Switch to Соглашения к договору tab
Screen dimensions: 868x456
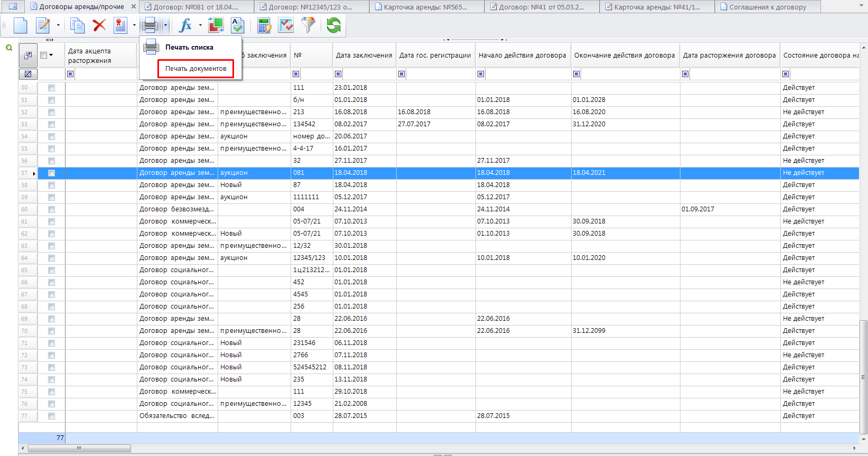[768, 7]
